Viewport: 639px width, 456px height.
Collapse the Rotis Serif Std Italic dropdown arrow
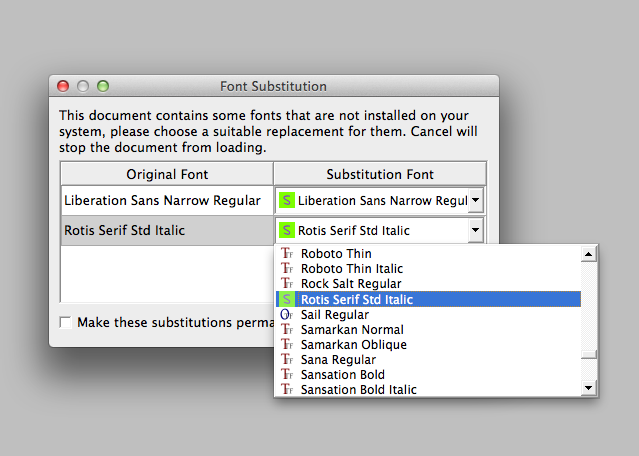pyautogui.click(x=475, y=231)
